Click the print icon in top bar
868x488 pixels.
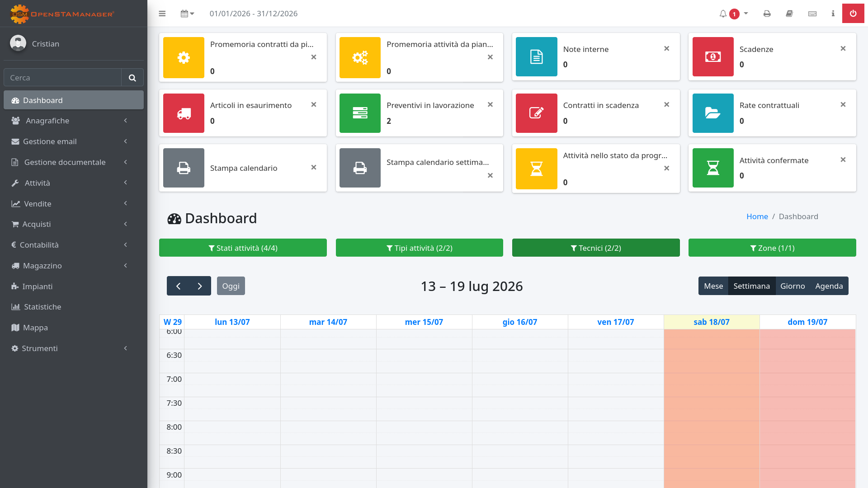pyautogui.click(x=767, y=14)
